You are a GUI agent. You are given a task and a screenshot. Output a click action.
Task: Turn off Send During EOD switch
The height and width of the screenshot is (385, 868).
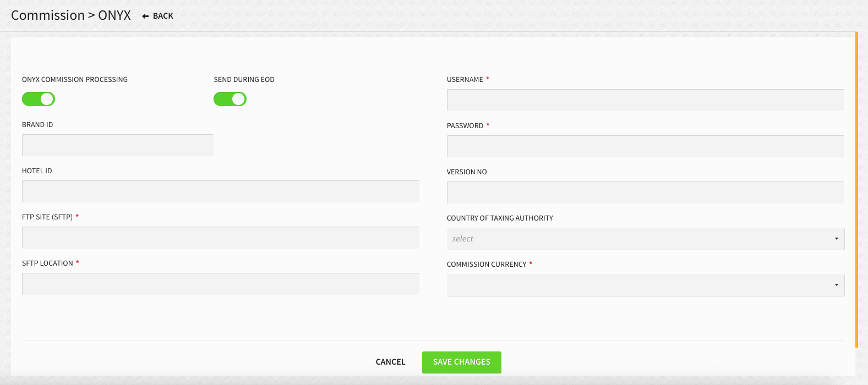[x=230, y=99]
